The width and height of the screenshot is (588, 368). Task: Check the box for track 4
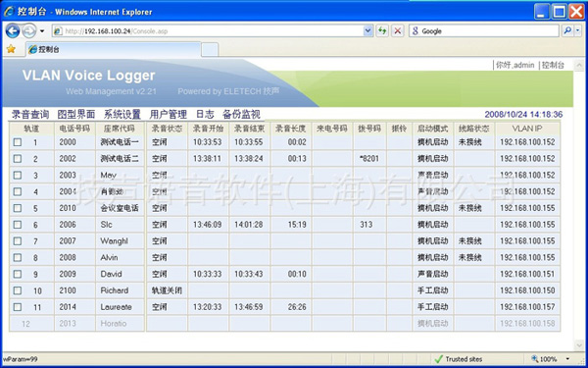tap(18, 191)
